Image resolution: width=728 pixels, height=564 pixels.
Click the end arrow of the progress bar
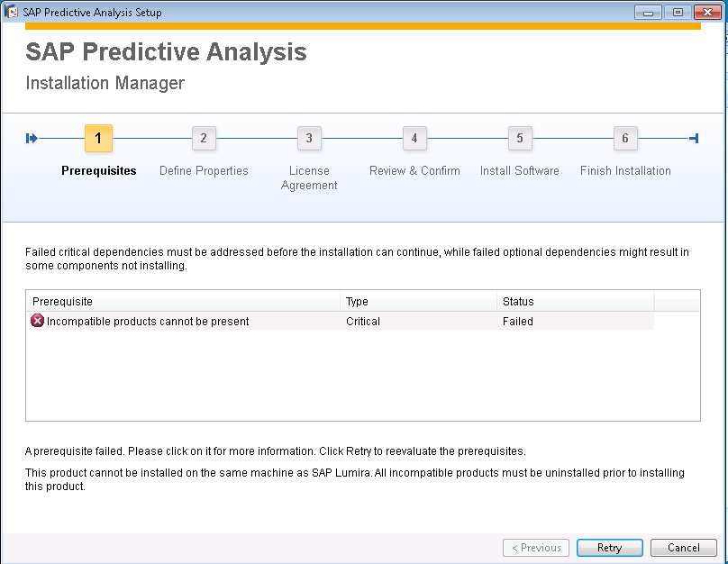pos(694,138)
